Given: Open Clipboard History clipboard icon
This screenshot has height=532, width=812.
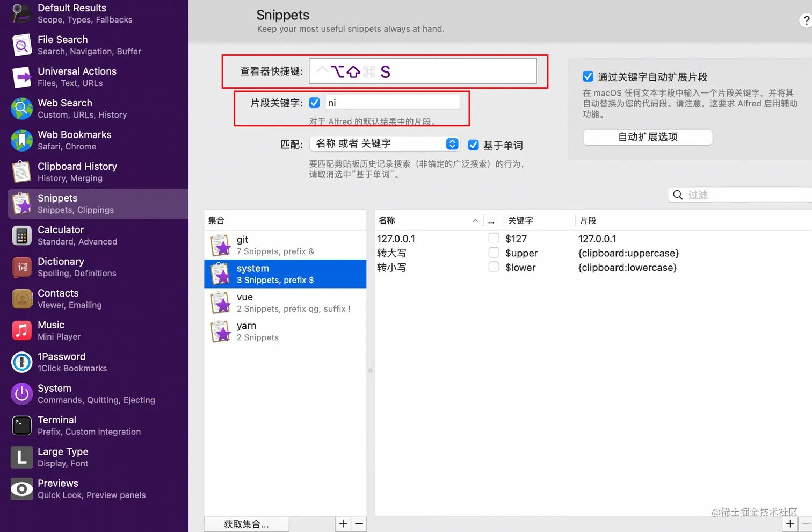Looking at the screenshot, I should (22, 172).
